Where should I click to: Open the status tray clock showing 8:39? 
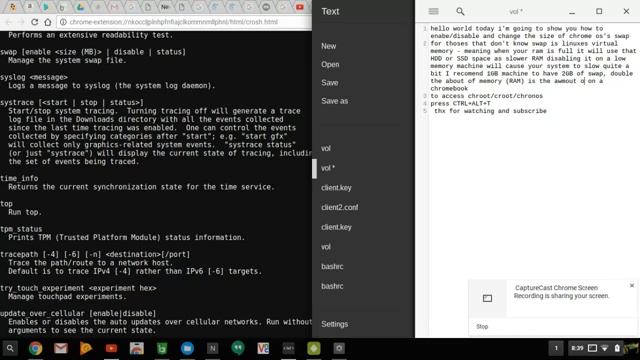pos(577,348)
